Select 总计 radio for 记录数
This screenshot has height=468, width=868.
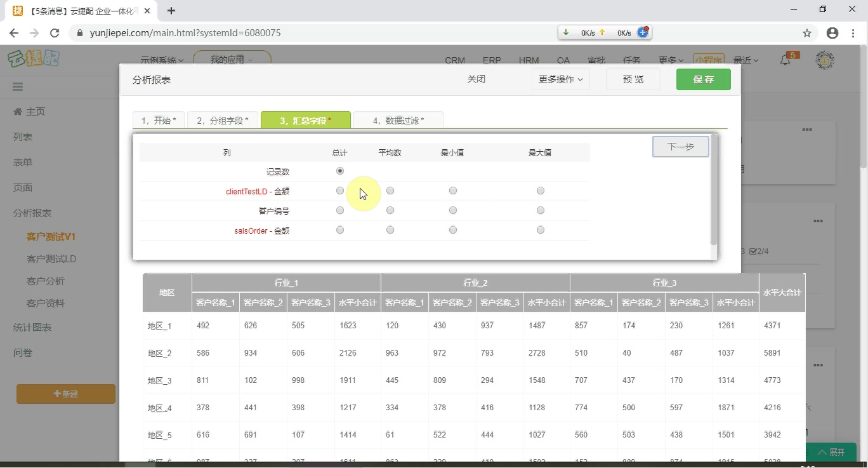340,171
